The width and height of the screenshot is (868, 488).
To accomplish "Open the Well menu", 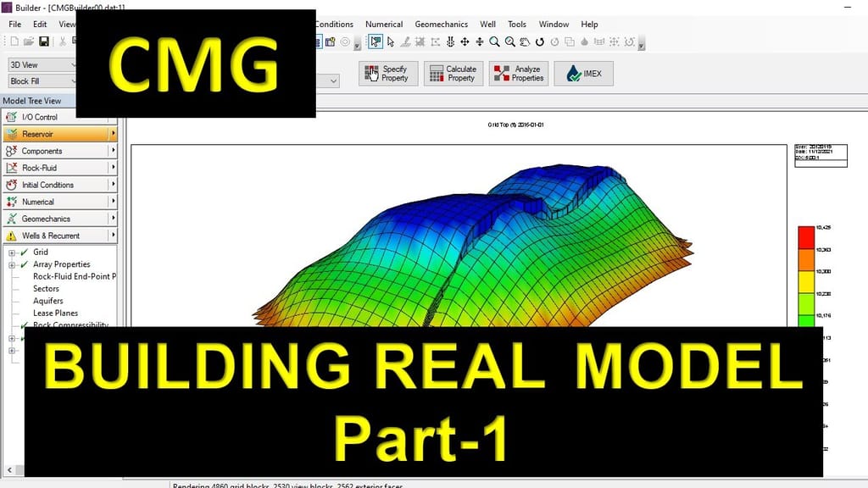I will point(487,25).
